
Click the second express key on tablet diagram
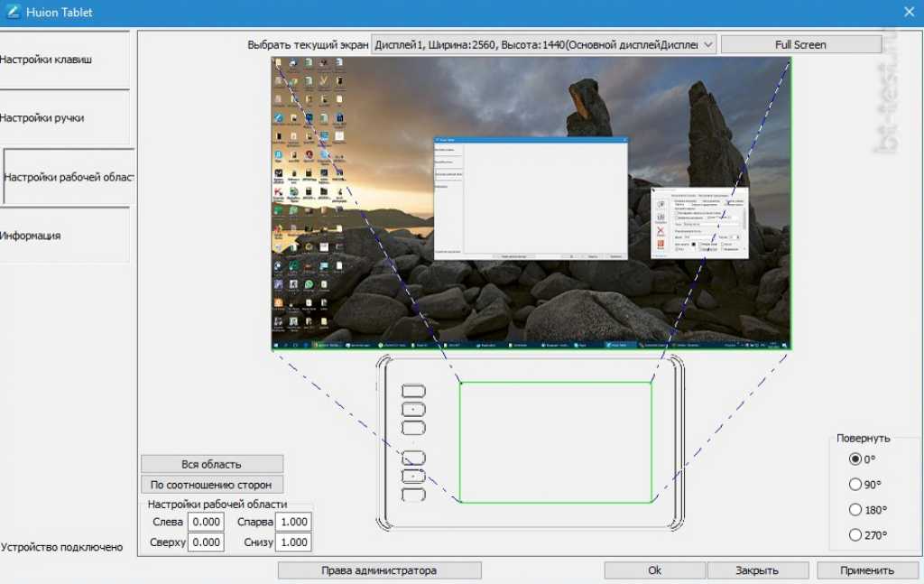point(412,410)
